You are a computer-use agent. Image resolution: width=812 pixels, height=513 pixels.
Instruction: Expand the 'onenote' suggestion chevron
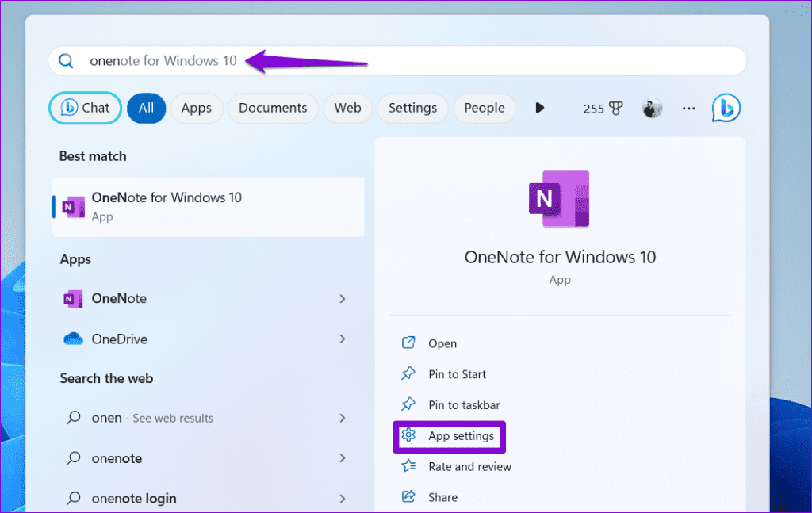click(343, 458)
